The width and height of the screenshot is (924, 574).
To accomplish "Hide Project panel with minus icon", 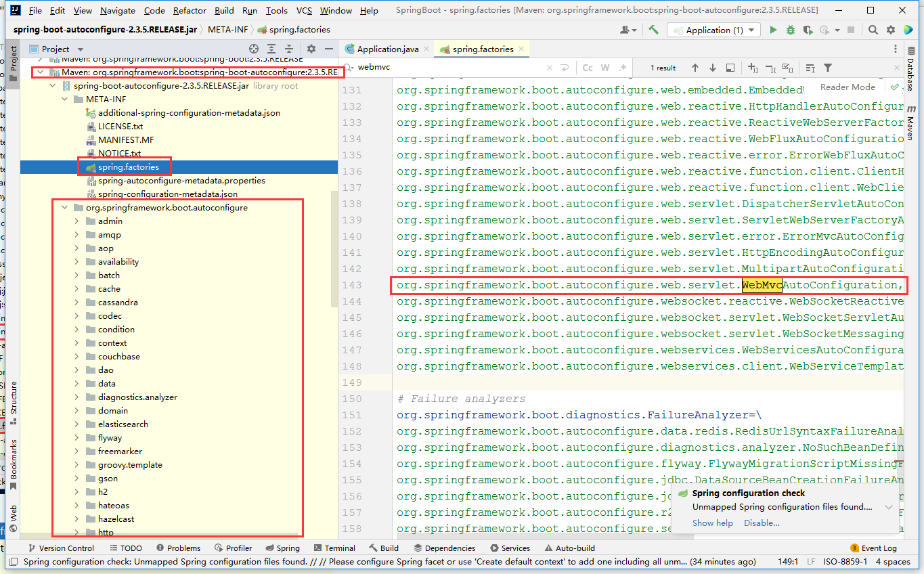I will coord(329,49).
